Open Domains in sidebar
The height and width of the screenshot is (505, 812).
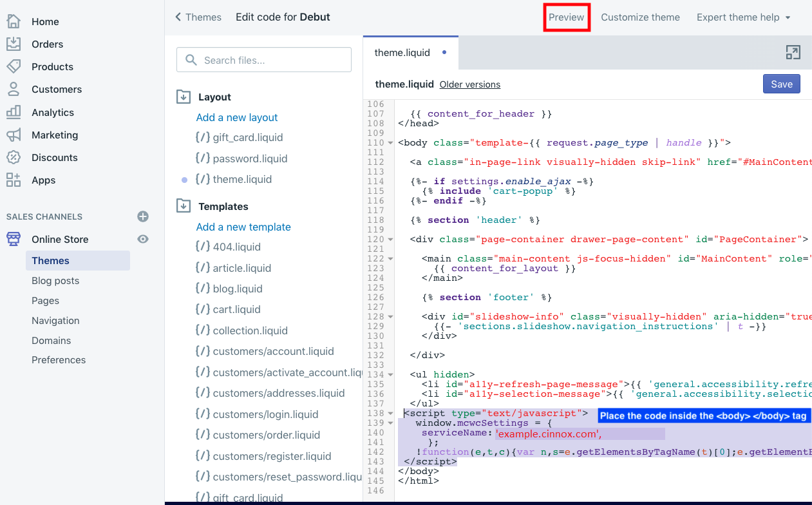(51, 341)
